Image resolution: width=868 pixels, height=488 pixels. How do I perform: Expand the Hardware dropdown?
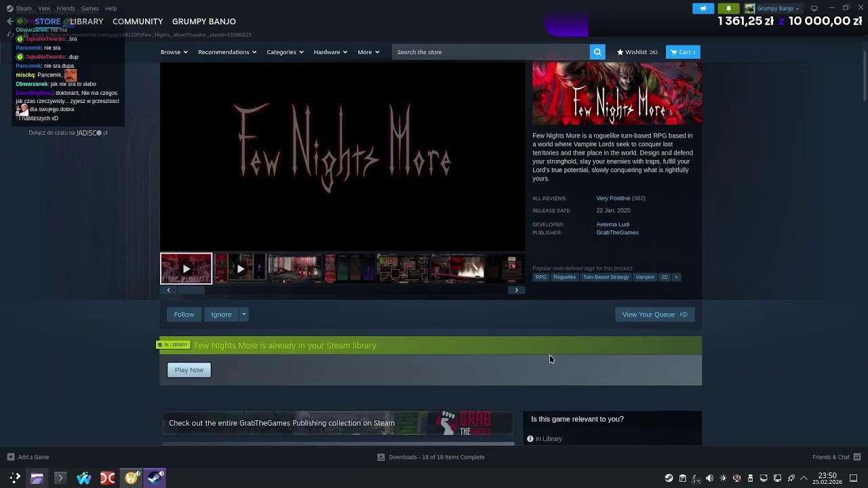pyautogui.click(x=330, y=52)
